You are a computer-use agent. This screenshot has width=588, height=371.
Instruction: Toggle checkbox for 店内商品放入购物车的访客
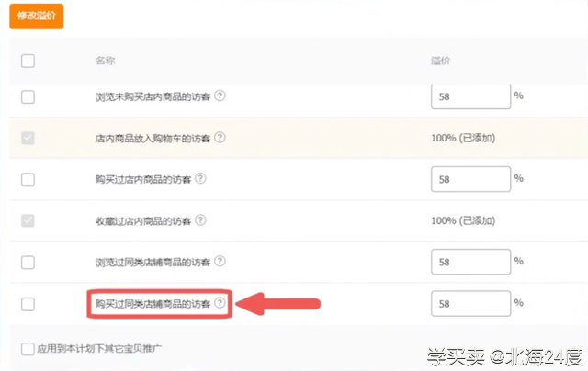[28, 138]
